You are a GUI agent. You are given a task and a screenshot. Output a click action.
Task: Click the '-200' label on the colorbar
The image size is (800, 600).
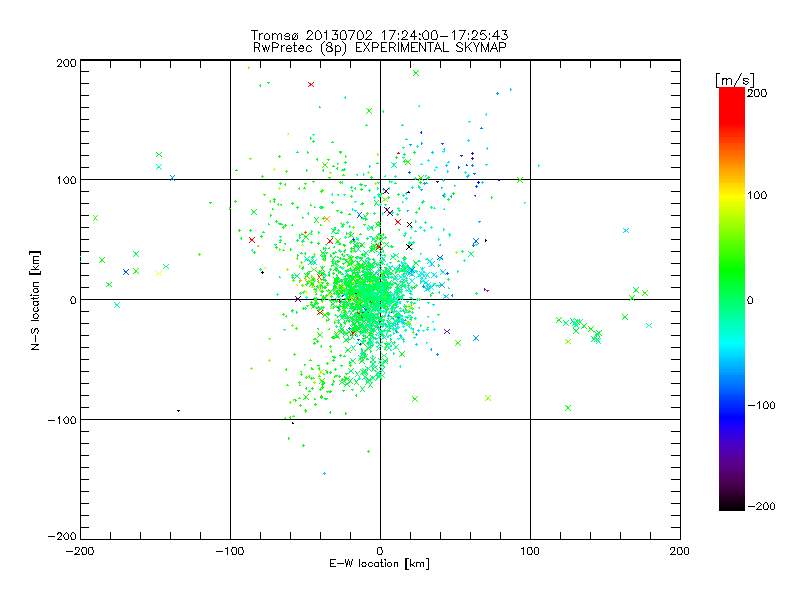761,506
